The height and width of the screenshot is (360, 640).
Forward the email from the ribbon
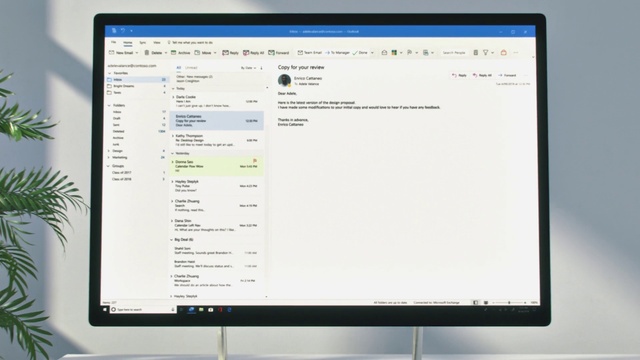[x=279, y=53]
